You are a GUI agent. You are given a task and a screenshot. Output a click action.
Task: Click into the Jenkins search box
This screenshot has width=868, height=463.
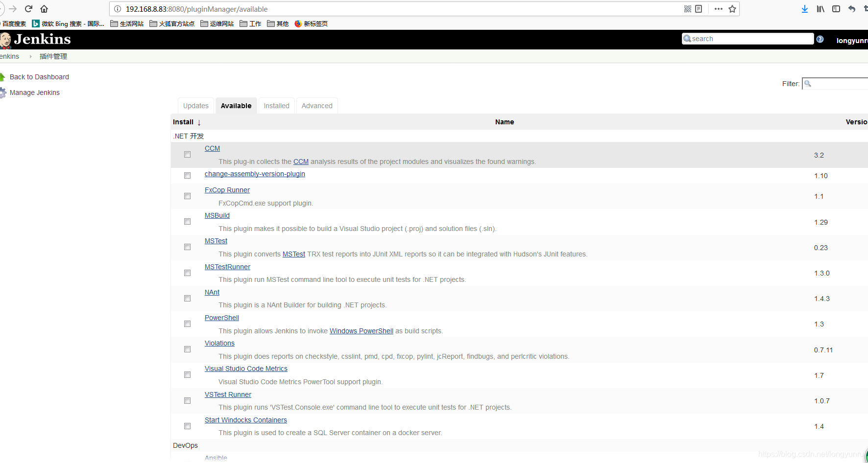747,39
